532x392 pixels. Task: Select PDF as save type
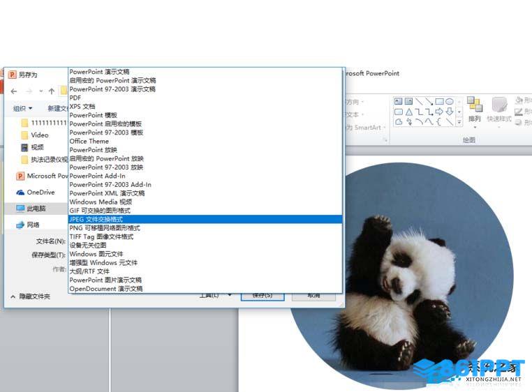click(x=205, y=98)
